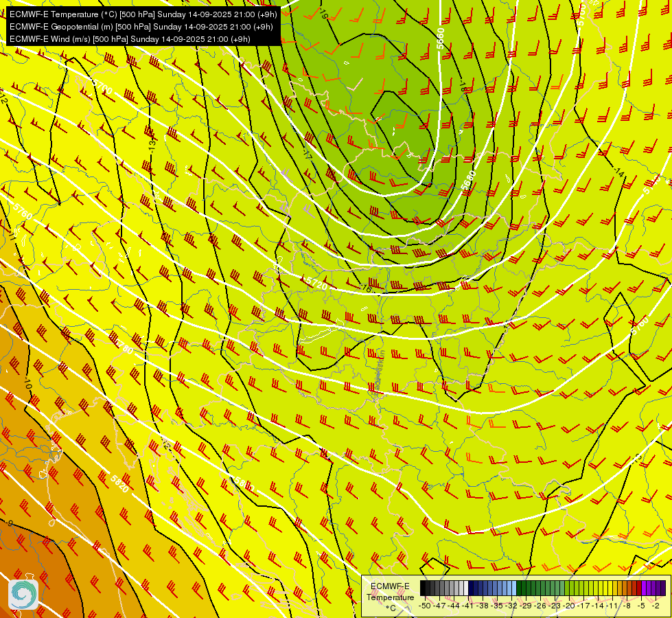
Task: Click the -16 isotherm label on the map
Action: (366, 288)
